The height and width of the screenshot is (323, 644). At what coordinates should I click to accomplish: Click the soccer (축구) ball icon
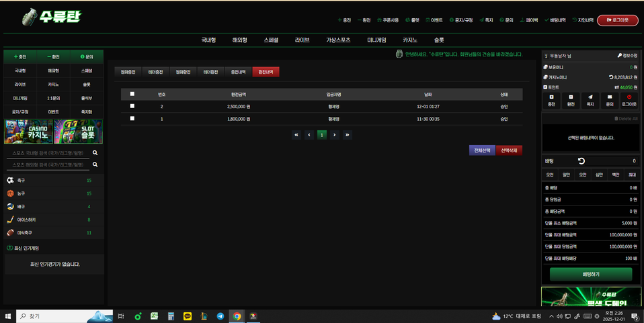(10, 181)
